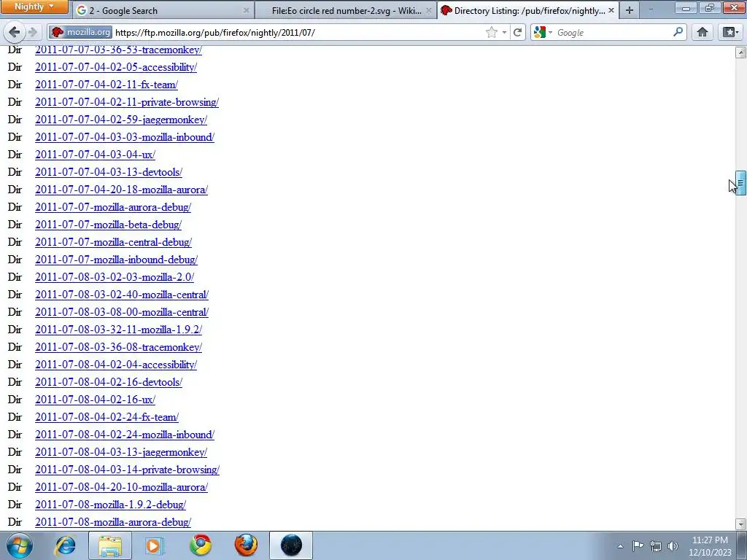Open 2011-07-07-04-03-03-mozilla-inbound directory
Viewport: 747px width, 560px height.
(125, 137)
